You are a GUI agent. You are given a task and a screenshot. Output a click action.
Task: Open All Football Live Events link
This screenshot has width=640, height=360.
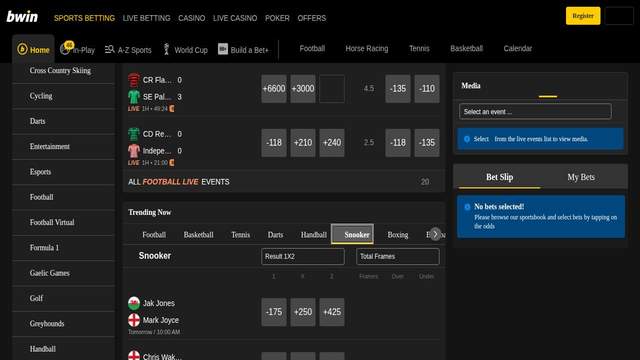179,182
